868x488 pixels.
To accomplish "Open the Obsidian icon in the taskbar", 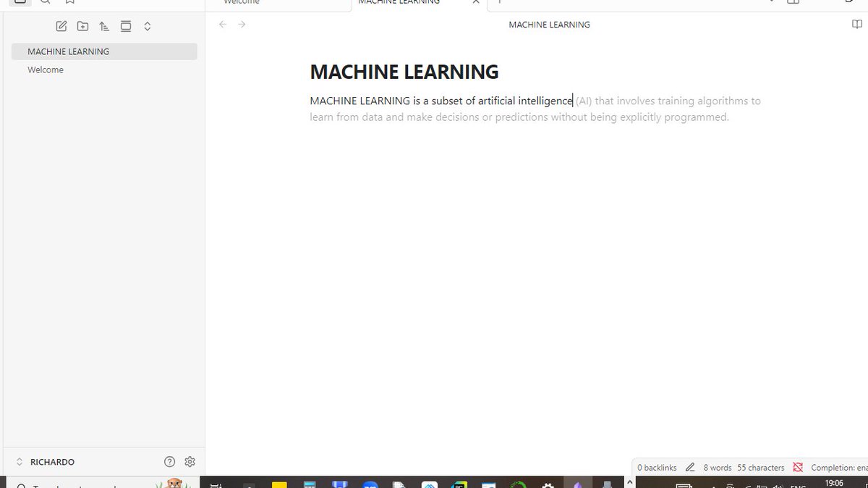I will 577,484.
